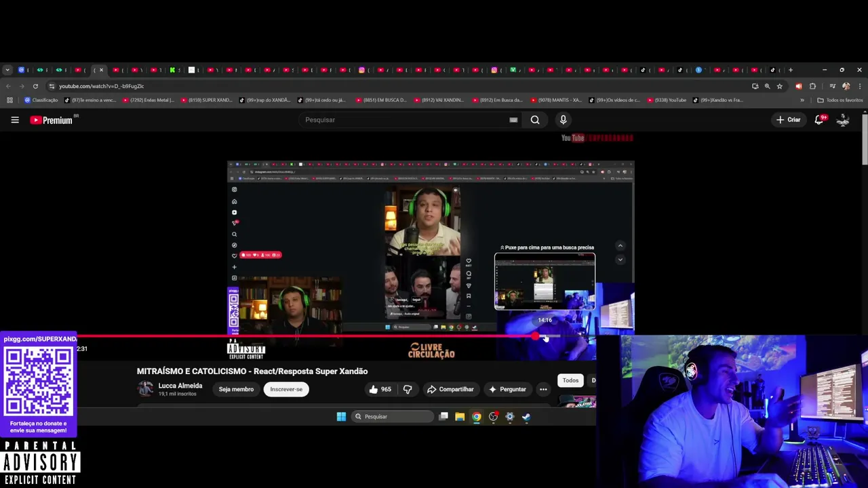Open the YouTube account avatar menu
The width and height of the screenshot is (868, 488).
pyautogui.click(x=843, y=120)
